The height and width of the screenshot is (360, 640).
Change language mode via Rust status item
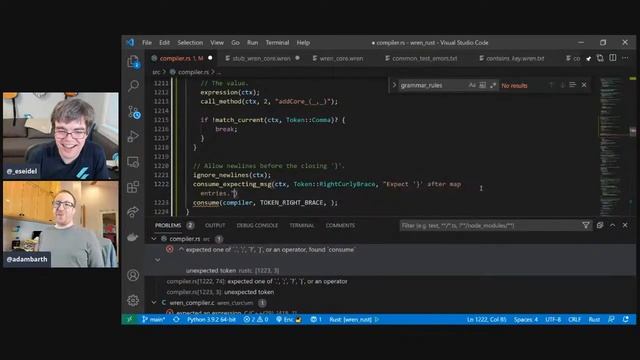(x=594, y=320)
